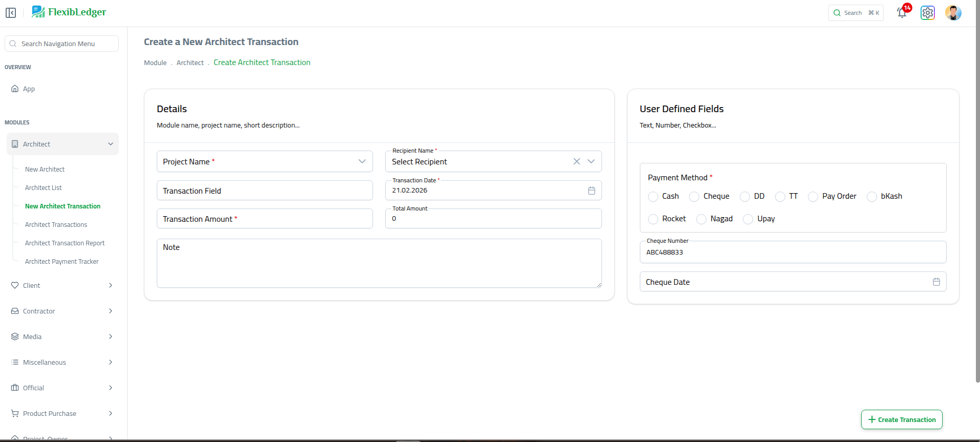980x442 pixels.
Task: Click the Create Transaction button
Action: tap(902, 419)
